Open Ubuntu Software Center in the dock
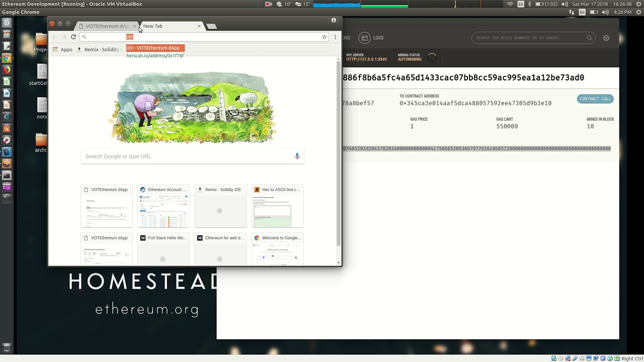 [x=7, y=129]
